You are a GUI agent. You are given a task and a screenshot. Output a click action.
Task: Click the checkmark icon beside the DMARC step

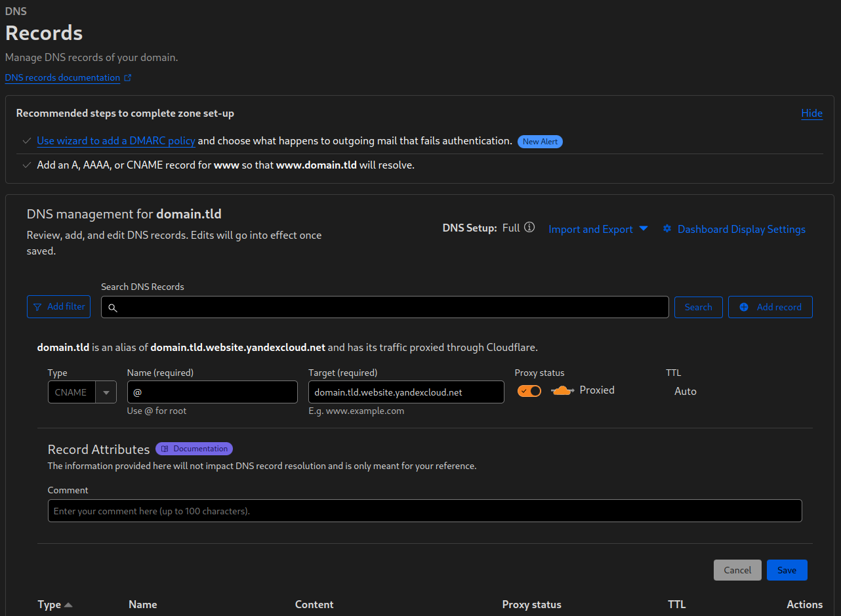tap(26, 141)
